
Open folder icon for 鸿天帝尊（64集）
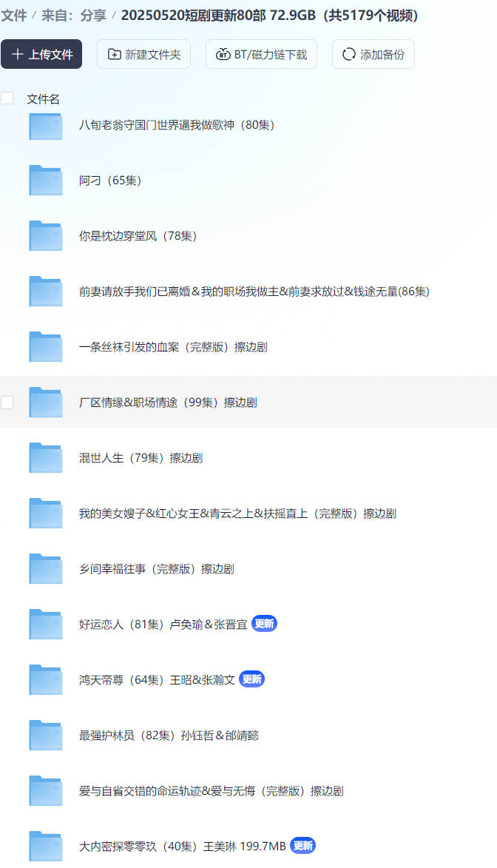[x=45, y=680]
